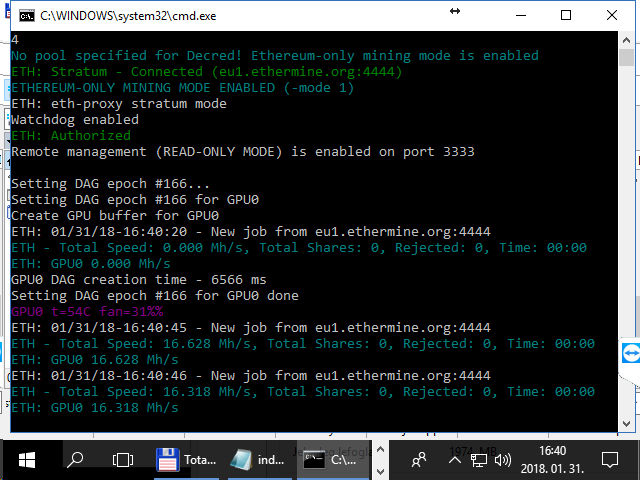Open the volume speaker tray icon
The height and width of the screenshot is (480, 640).
point(503,460)
